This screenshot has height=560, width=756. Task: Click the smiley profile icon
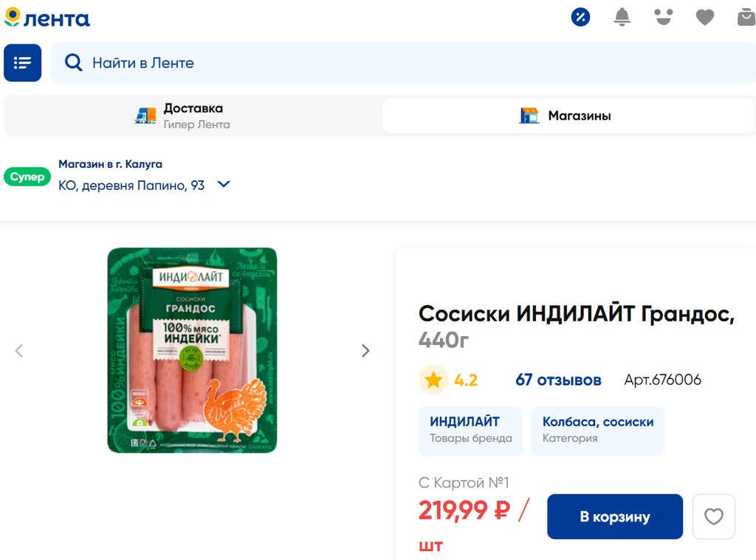click(x=664, y=18)
